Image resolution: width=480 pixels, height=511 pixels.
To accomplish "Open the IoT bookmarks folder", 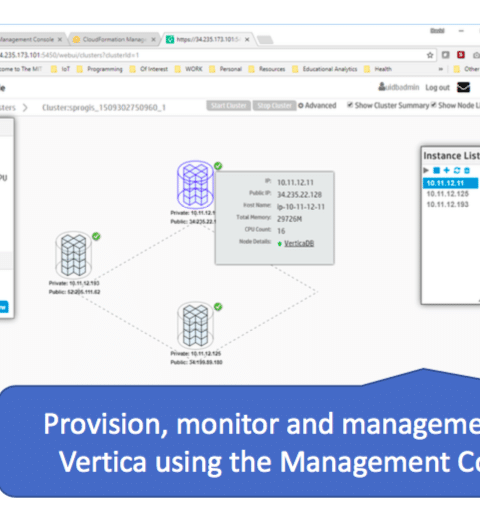I will tap(60, 69).
